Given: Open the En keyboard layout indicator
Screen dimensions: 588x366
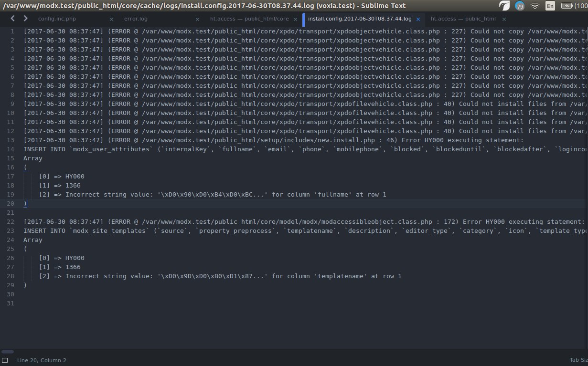Looking at the screenshot, I should pyautogui.click(x=550, y=6).
